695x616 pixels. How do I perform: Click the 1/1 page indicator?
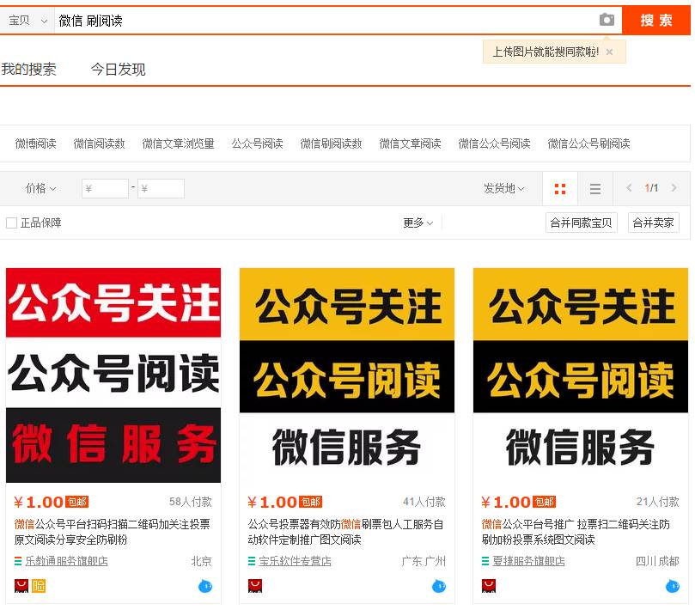pyautogui.click(x=651, y=188)
